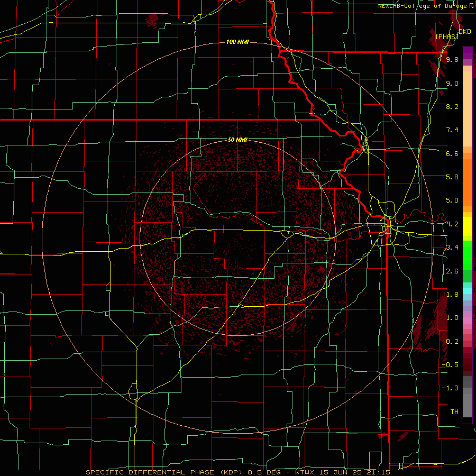
Task: Click the 9.8 value on color scale
Action: (x=452, y=59)
